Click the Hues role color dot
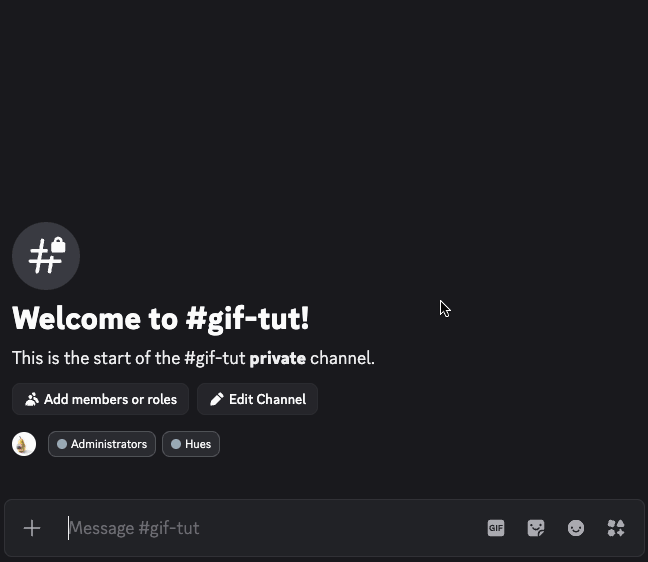The width and height of the screenshot is (648, 562). (176, 444)
